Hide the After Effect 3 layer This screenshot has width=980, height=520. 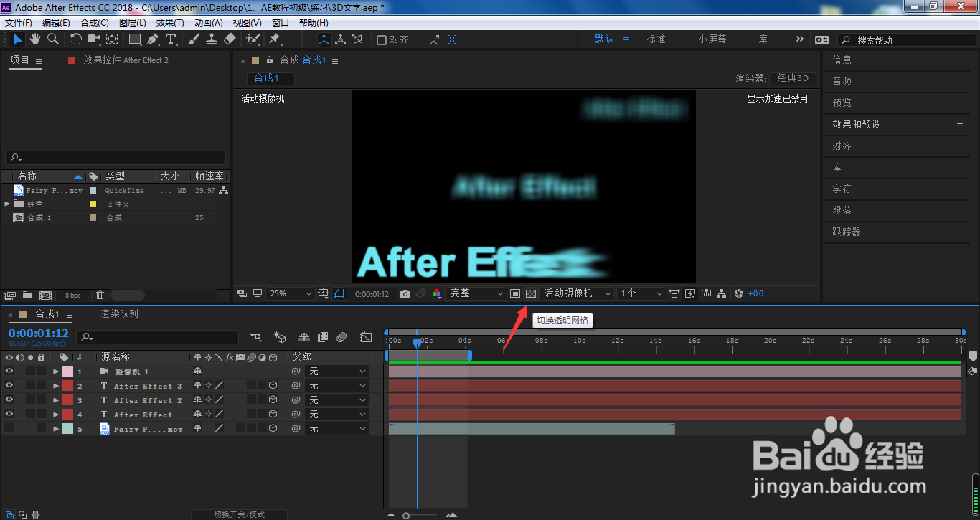pyautogui.click(x=9, y=386)
